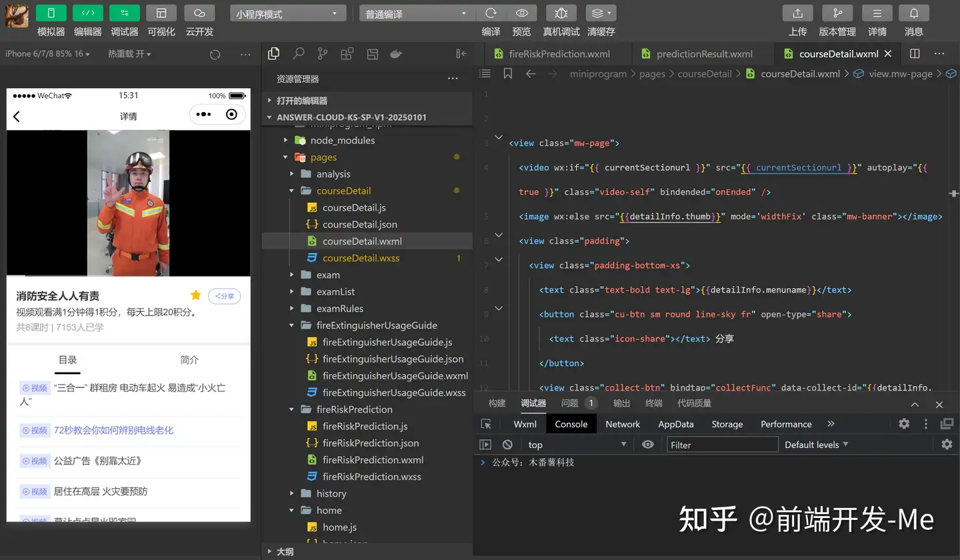Image resolution: width=960 pixels, height=560 pixels.
Task: Refresh the simulator
Action: pyautogui.click(x=215, y=55)
